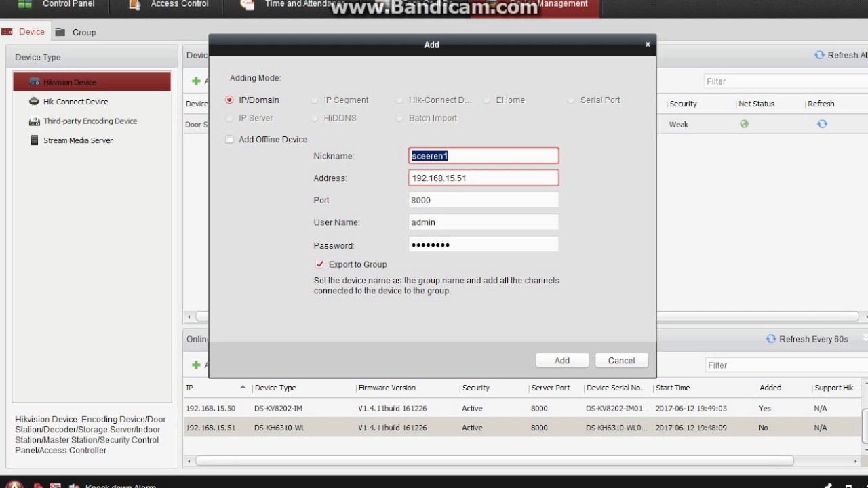Click Refresh Every 60s in online devices
Screen dimensions: 868x488
[807, 339]
